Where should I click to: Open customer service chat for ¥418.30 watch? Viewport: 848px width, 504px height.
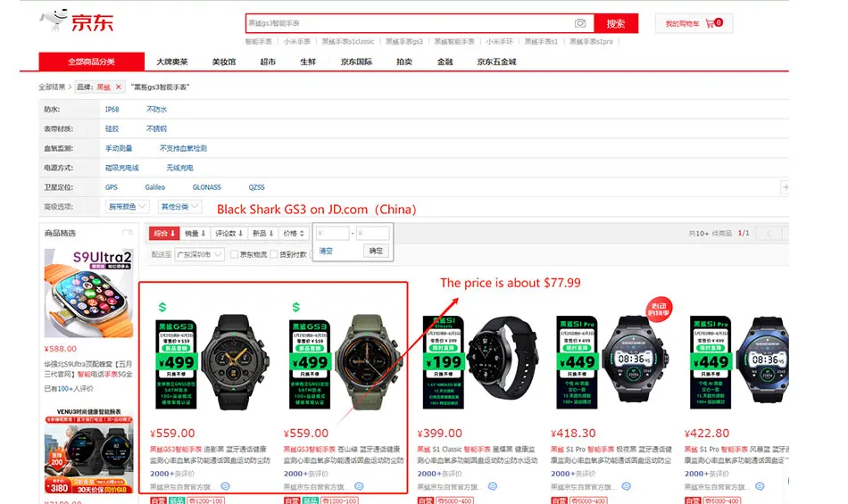point(626,486)
